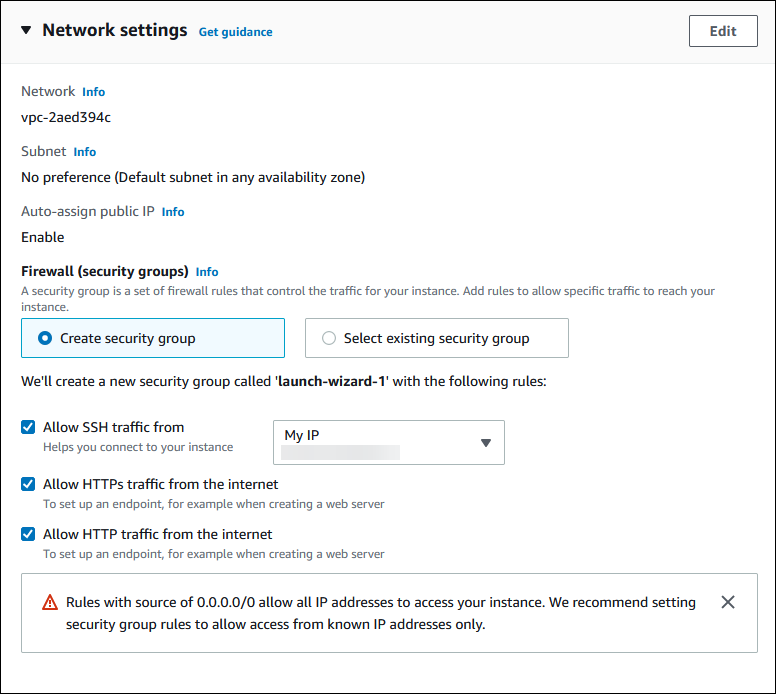Click the Create security group radio circle

pos(45,339)
